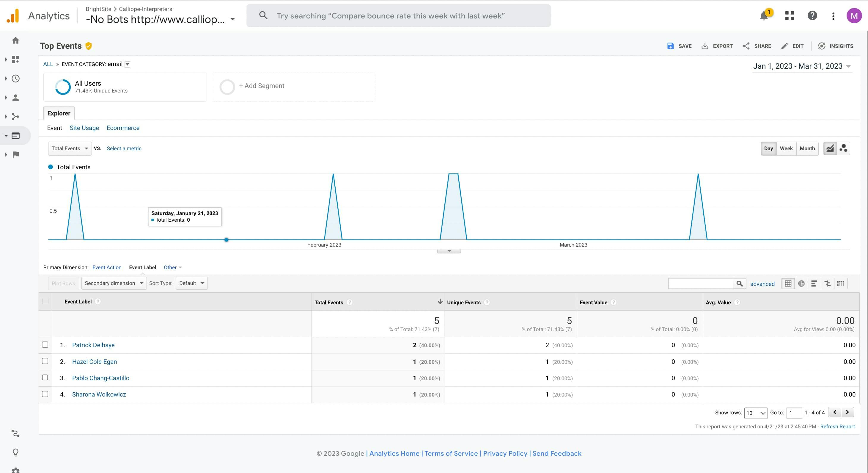Screen dimensions: 868x473
Task: Open the Secondary dimension dropdown
Action: (x=114, y=283)
